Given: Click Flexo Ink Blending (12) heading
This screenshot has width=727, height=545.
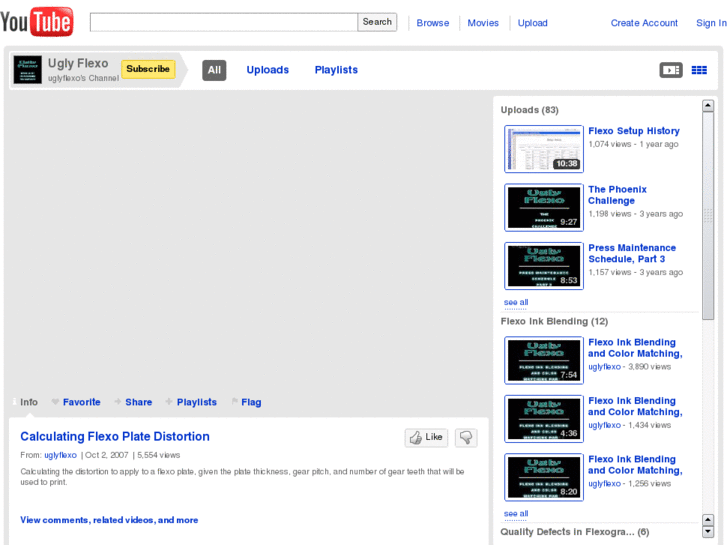Looking at the screenshot, I should coord(554,321).
